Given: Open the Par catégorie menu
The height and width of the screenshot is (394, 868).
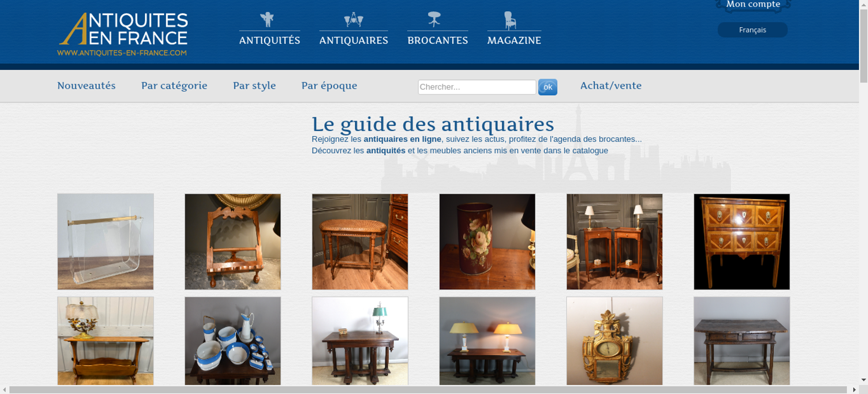Looking at the screenshot, I should click(174, 85).
